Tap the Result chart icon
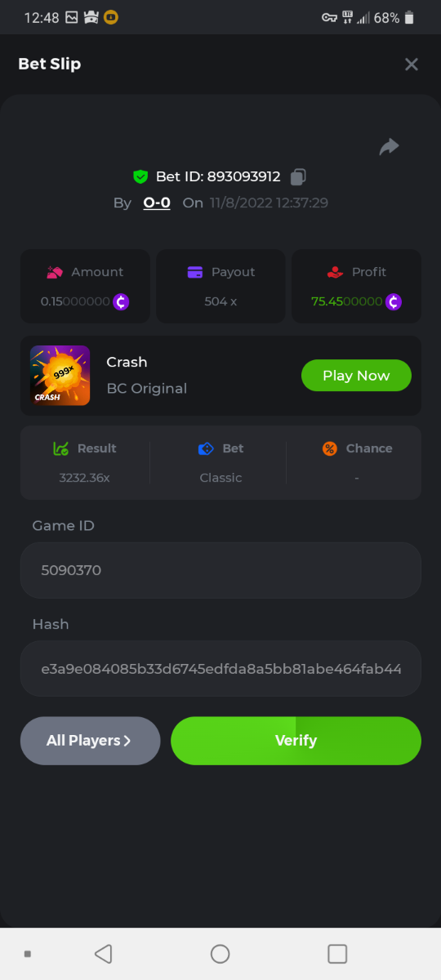 [x=60, y=448]
